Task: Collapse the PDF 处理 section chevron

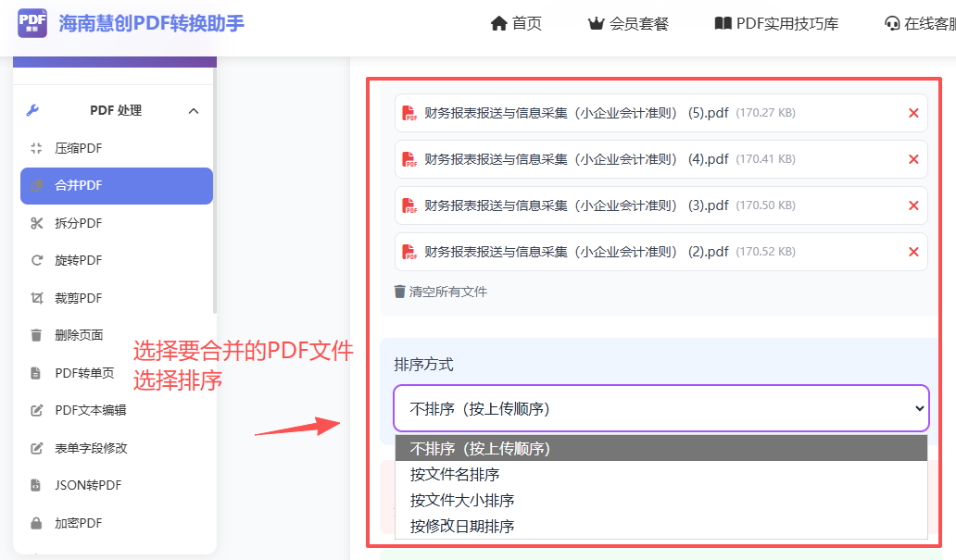Action: [x=194, y=111]
